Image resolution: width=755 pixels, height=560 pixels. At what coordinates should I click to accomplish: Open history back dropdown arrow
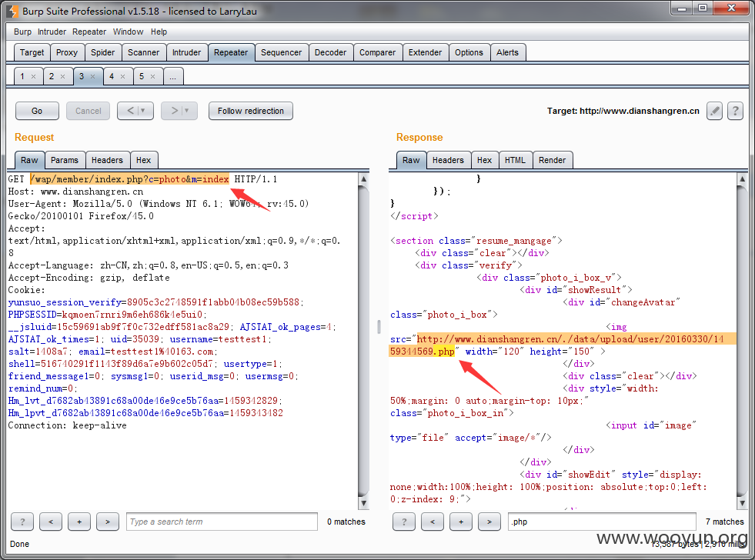(x=142, y=111)
